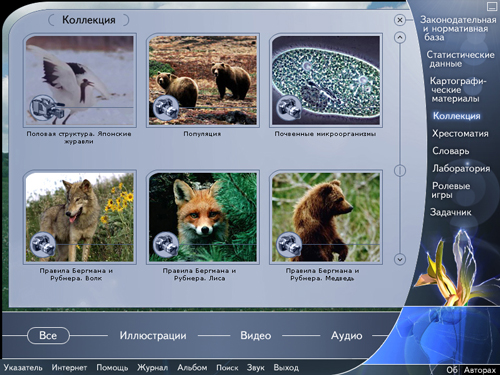Filter collection by Аудио

click(347, 335)
